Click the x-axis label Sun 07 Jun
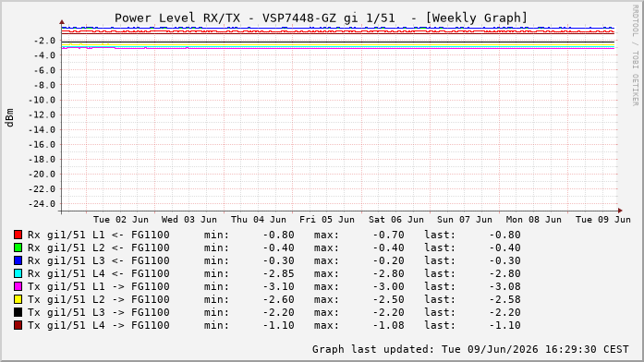Screen dimensions: 644x362 [x=465, y=220]
